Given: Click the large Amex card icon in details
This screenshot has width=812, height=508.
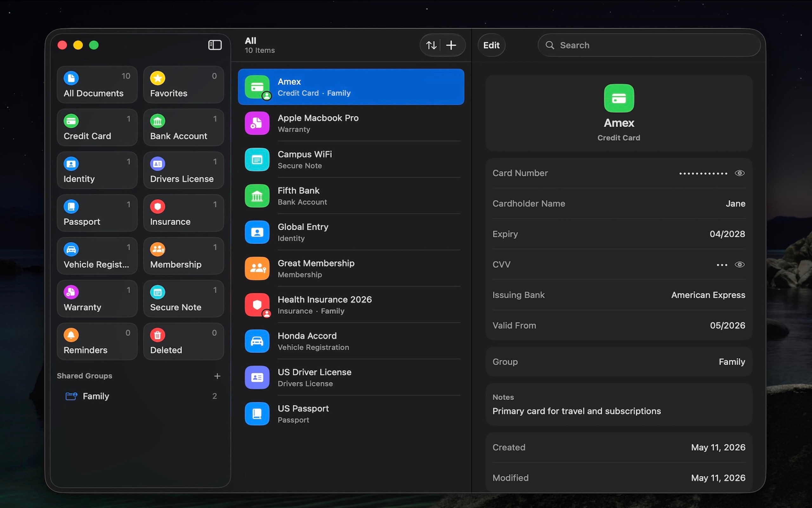Looking at the screenshot, I should pyautogui.click(x=619, y=98).
